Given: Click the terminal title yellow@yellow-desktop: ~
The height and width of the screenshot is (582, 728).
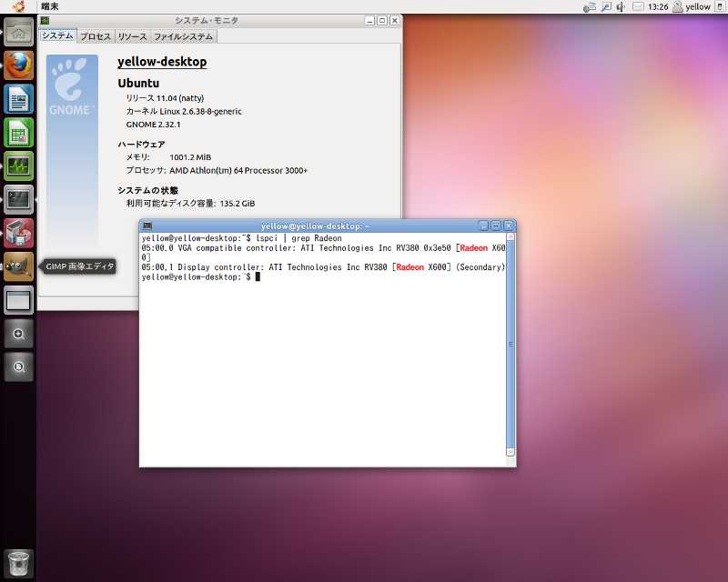Looking at the screenshot, I should 315,226.
